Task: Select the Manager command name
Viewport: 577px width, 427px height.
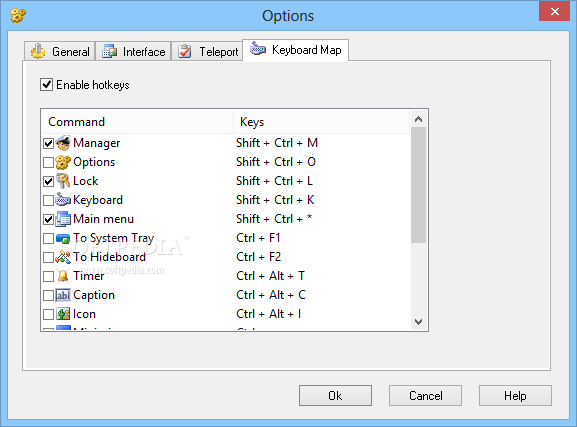Action: pos(96,143)
